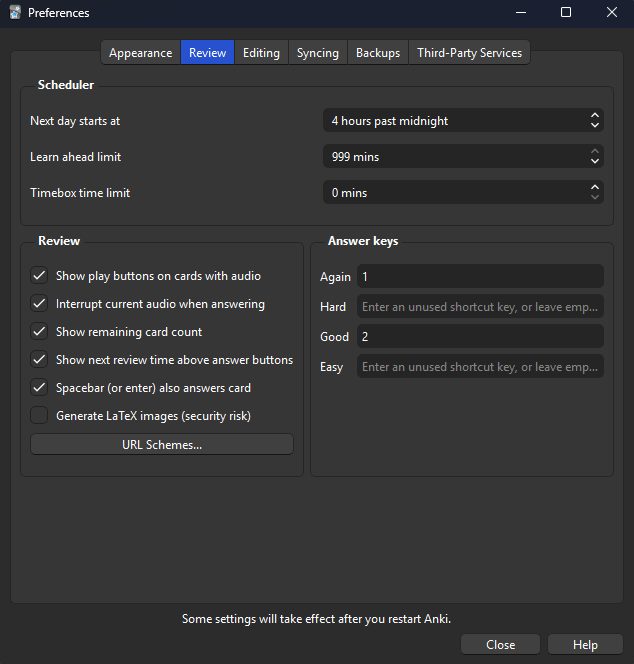Click the Again answer key field
The height and width of the screenshot is (664, 634).
pyautogui.click(x=480, y=277)
